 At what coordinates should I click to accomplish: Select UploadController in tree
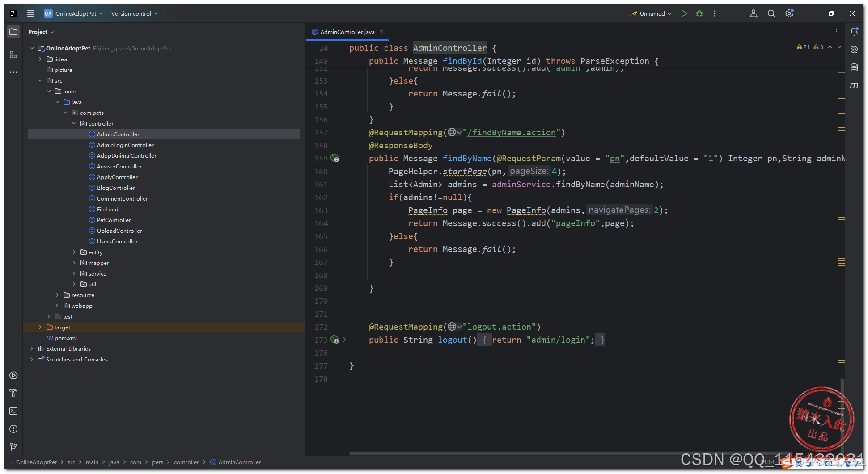tap(119, 231)
